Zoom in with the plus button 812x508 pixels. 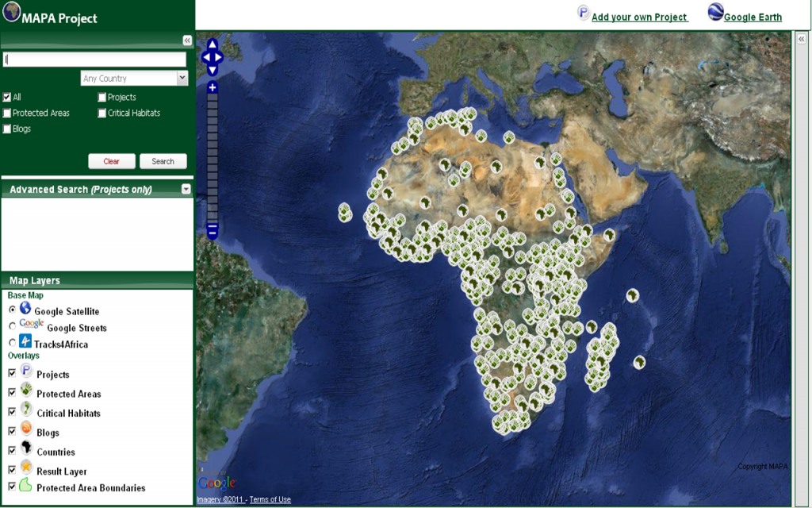tap(213, 87)
